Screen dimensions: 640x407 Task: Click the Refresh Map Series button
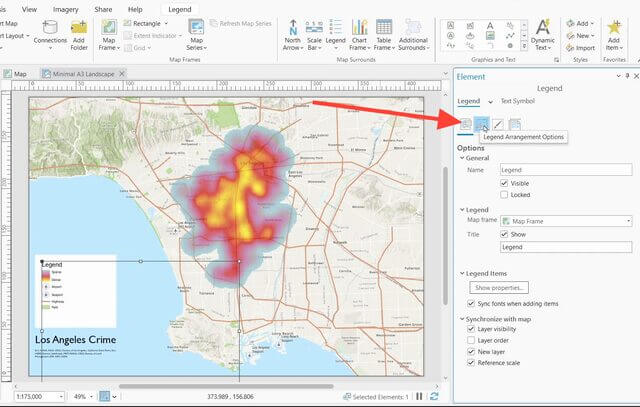point(240,24)
